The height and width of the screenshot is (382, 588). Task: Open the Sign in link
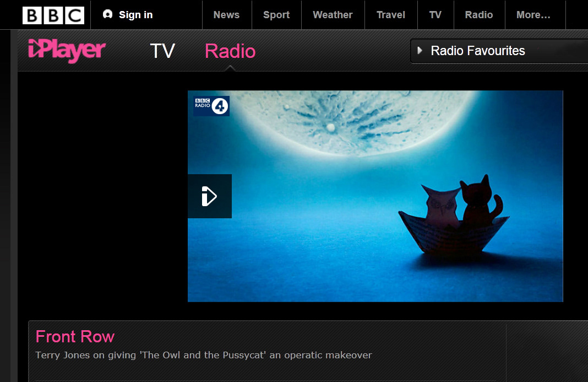[136, 15]
